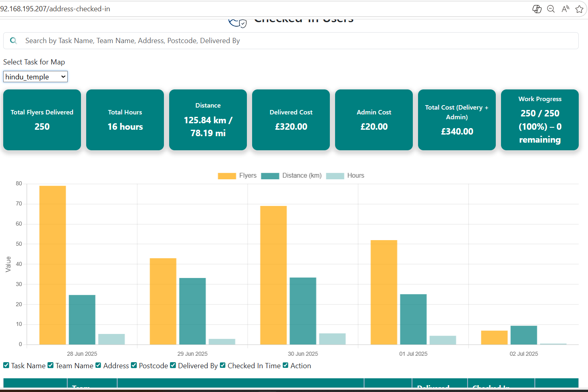
Task: Toggle the Postcode column checkbox
Action: coord(134,365)
